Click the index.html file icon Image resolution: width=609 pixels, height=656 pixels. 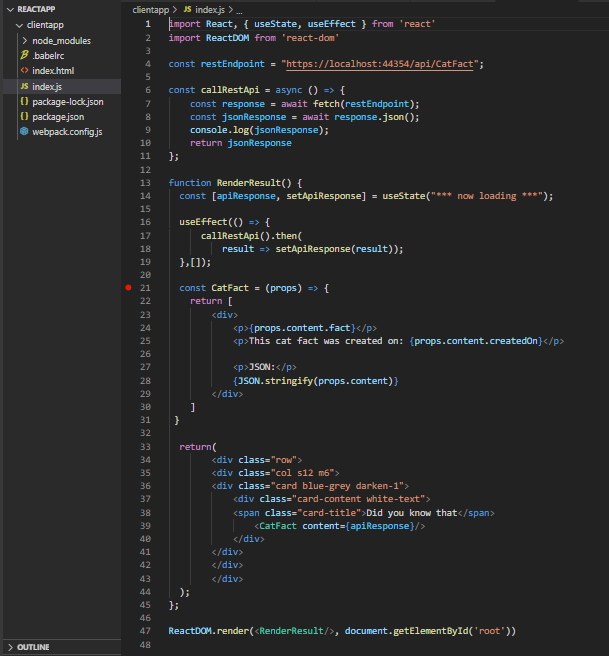(25, 71)
